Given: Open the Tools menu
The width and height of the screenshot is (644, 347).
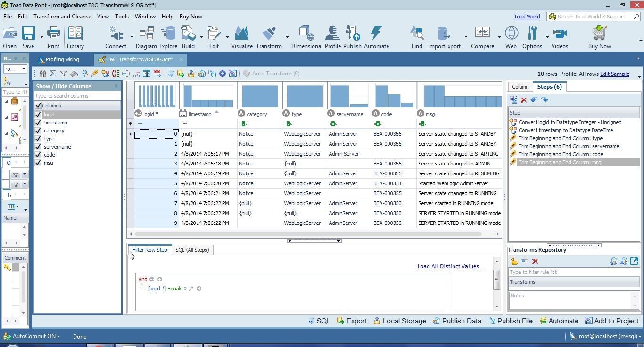Looking at the screenshot, I should (x=122, y=17).
